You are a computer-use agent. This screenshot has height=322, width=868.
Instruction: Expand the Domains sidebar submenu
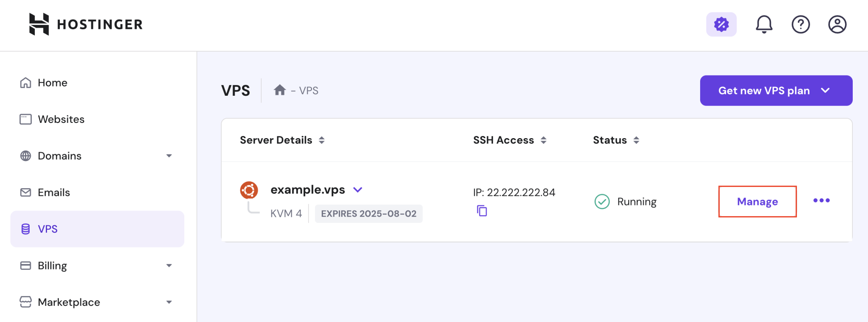[169, 156]
